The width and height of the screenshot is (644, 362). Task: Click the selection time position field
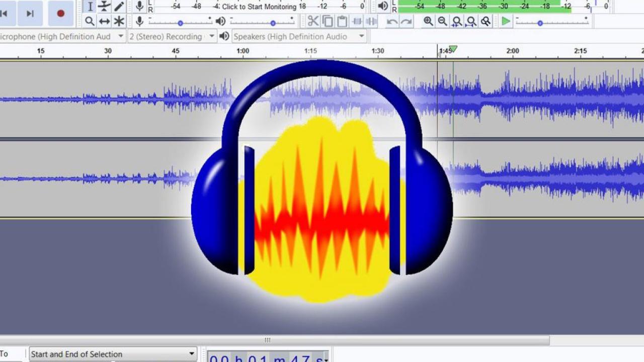(x=268, y=357)
